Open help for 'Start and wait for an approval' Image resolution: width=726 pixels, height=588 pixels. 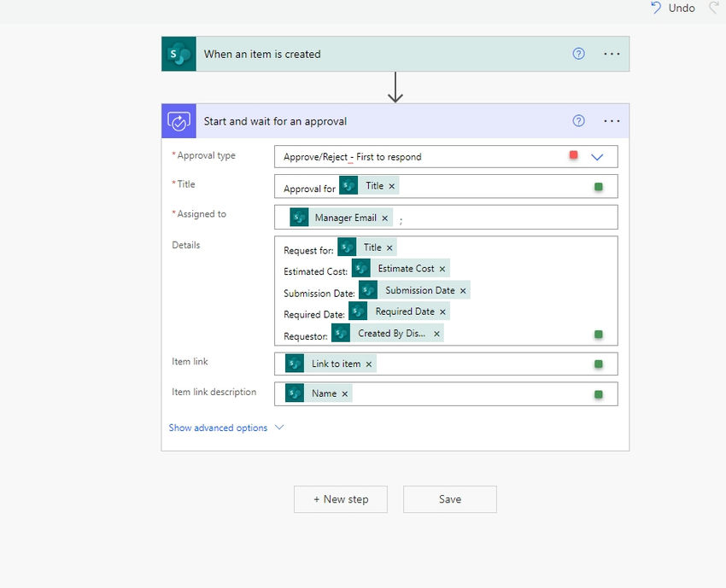point(578,120)
